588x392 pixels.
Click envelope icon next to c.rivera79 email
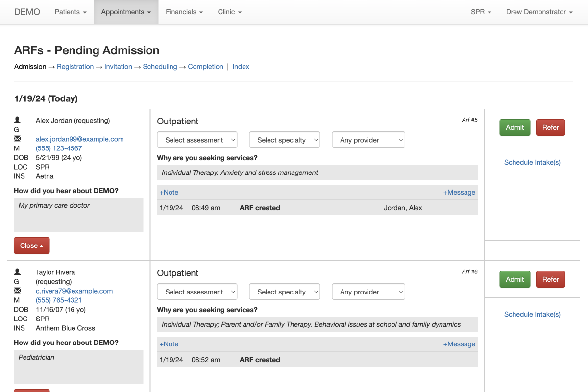pyautogui.click(x=17, y=291)
